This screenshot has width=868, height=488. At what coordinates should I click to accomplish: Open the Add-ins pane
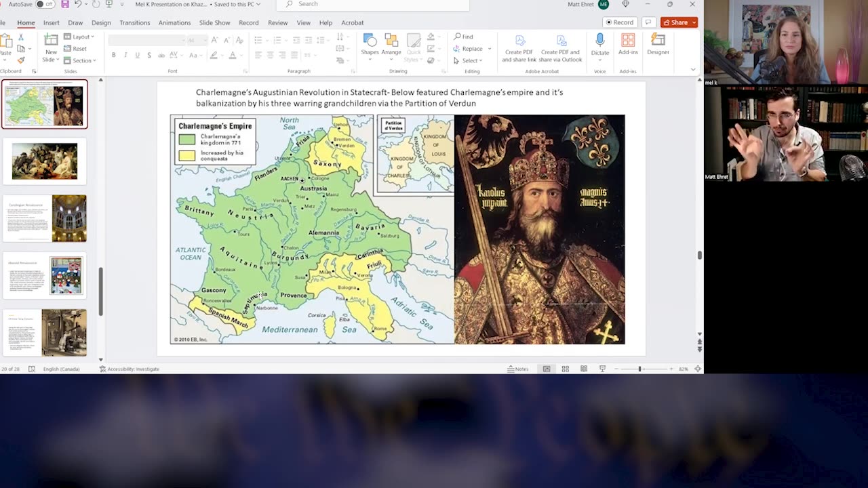click(628, 44)
